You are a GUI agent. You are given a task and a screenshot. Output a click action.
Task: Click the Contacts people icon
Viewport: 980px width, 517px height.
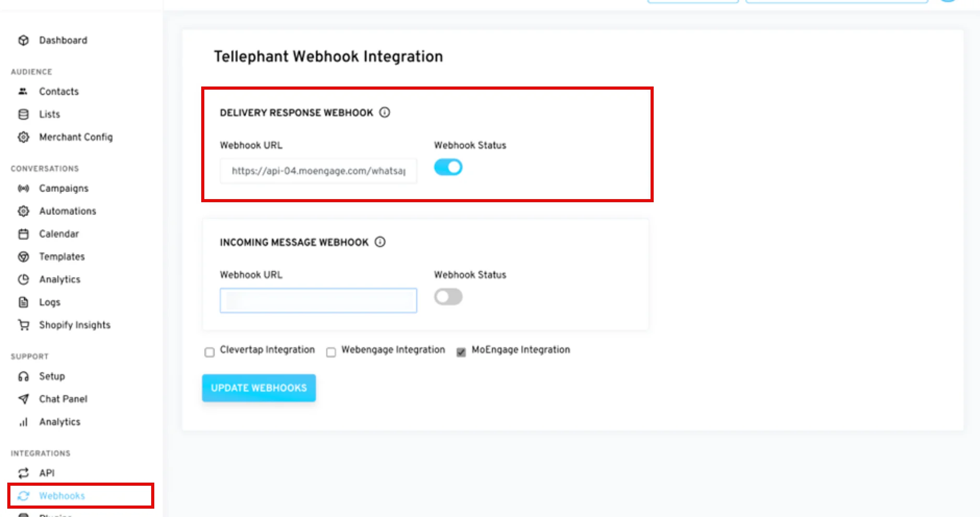pos(23,91)
